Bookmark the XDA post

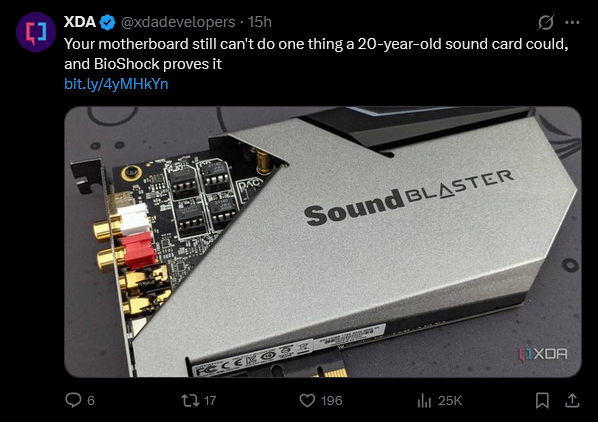click(x=542, y=400)
